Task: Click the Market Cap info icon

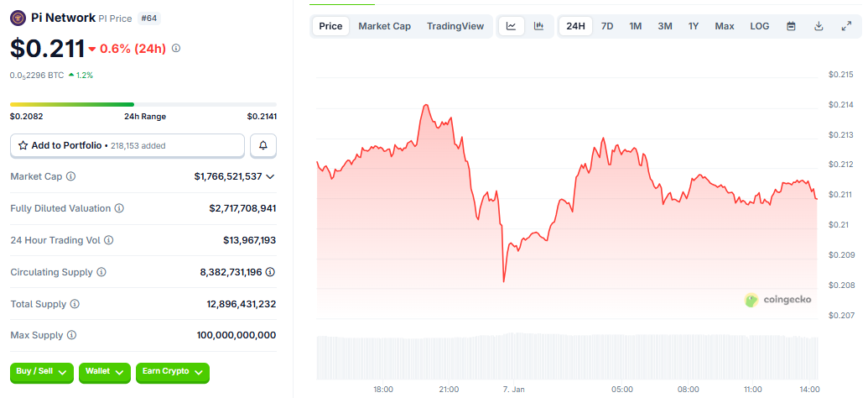Action: coord(70,176)
